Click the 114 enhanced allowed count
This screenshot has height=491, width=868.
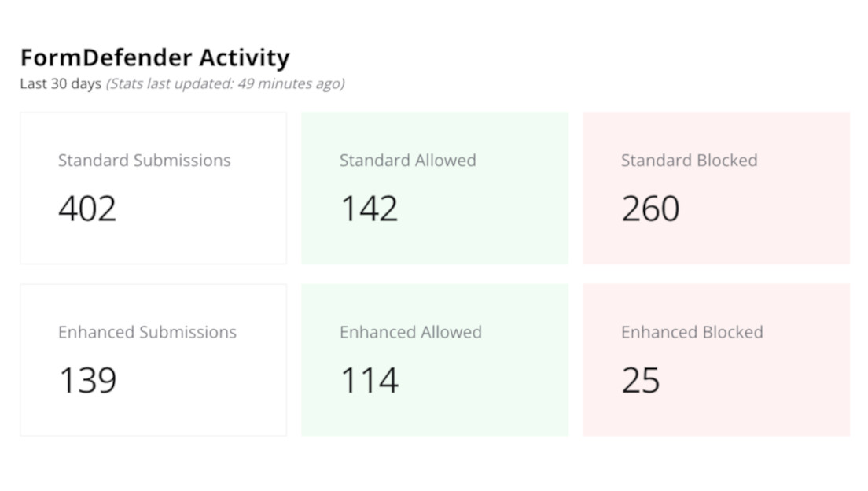(x=369, y=380)
